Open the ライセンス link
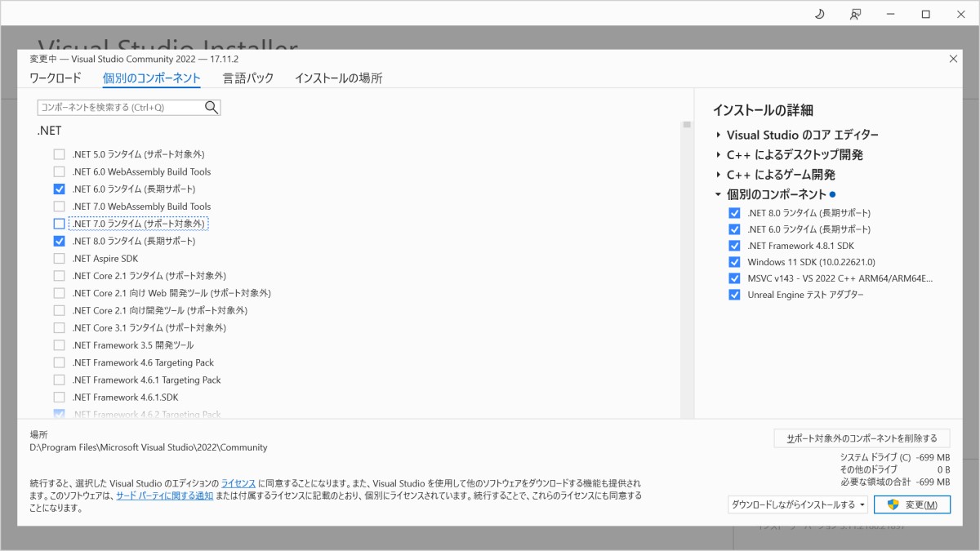 tap(238, 483)
